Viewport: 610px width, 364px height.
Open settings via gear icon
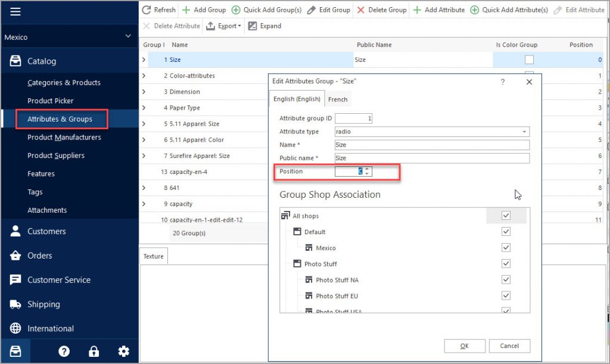123,351
